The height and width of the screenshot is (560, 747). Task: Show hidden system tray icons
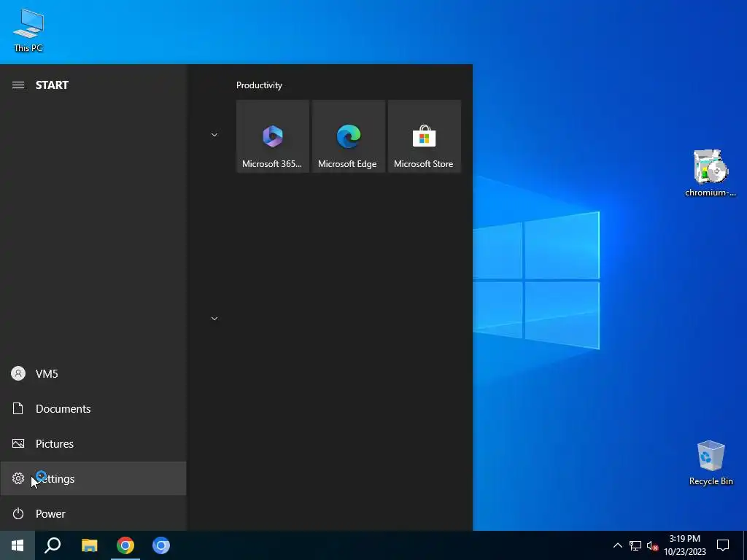(x=617, y=545)
